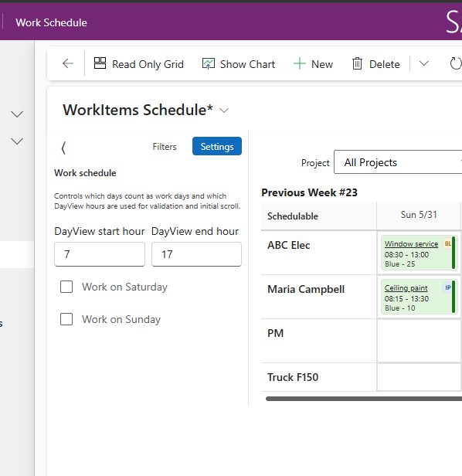
Task: Click the Previous Week #23 heading
Action: tap(309, 192)
